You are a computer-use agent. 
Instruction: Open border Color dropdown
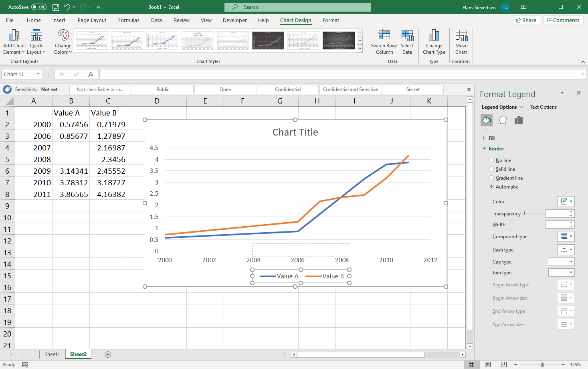[566, 201]
